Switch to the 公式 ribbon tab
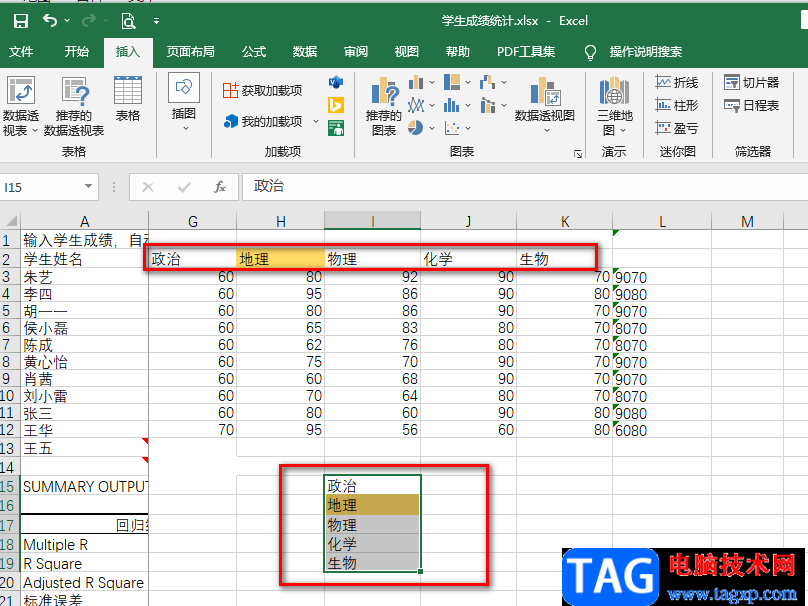 [254, 52]
